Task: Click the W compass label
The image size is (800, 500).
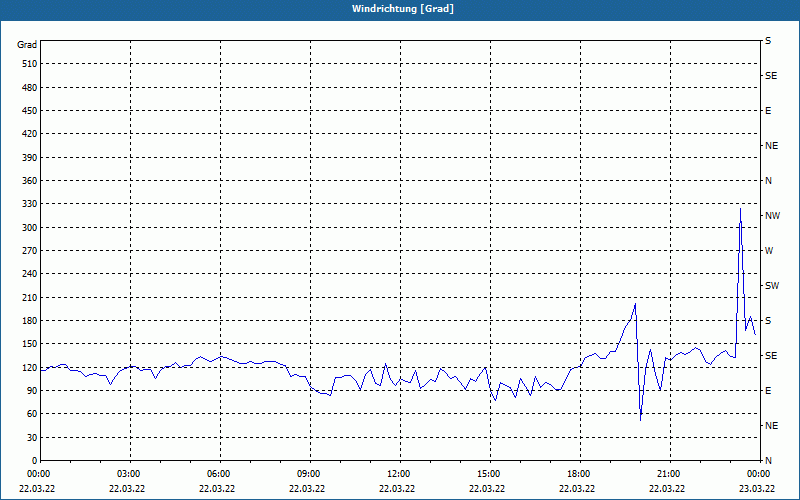Action: (x=769, y=251)
